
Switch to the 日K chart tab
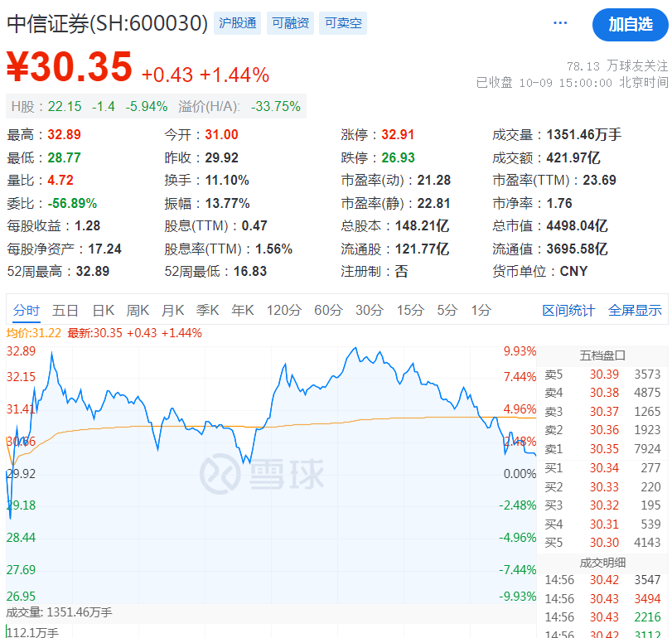[104, 310]
